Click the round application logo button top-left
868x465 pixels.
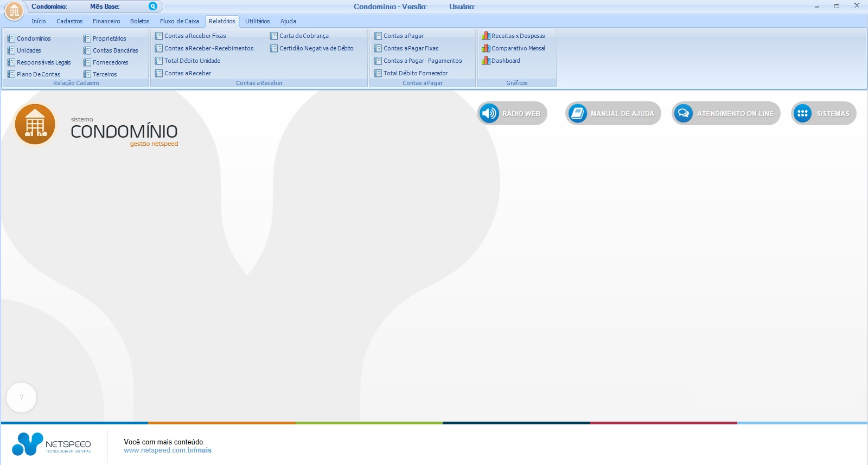coord(14,11)
